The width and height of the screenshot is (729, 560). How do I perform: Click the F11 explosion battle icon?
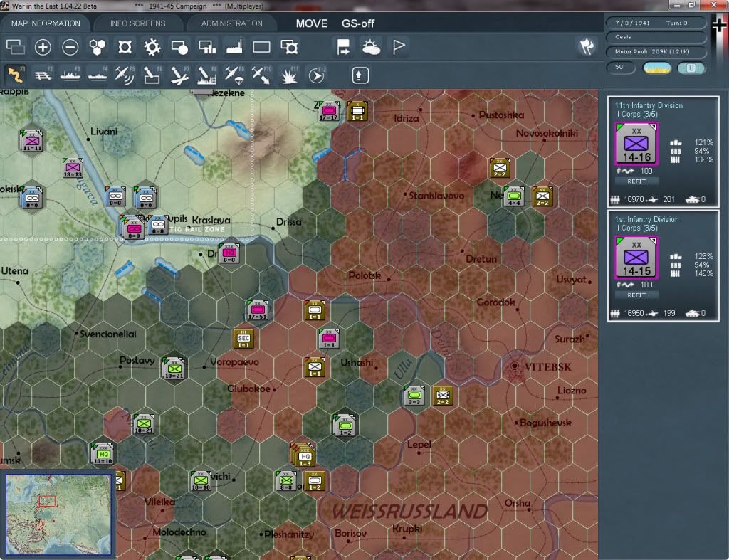(x=289, y=75)
